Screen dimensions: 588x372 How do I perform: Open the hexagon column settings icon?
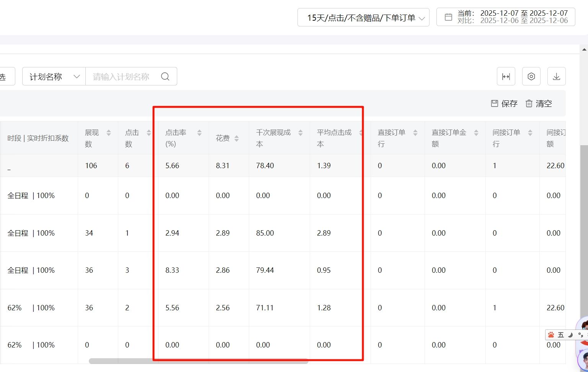pyautogui.click(x=531, y=77)
